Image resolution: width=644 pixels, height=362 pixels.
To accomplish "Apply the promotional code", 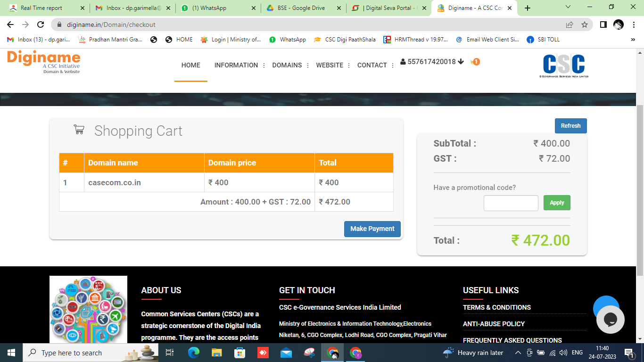I will coord(557,203).
